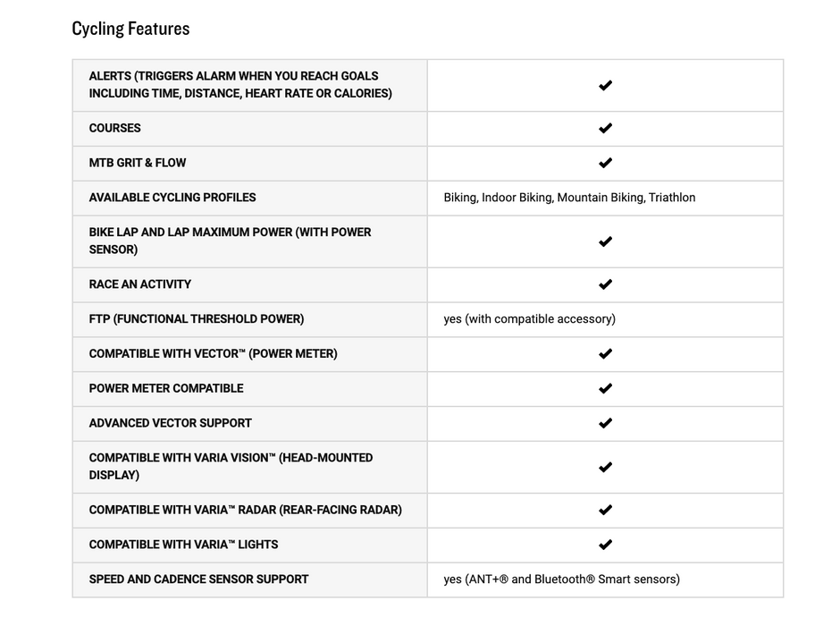The image size is (840, 626).
Task: Click the Varia Radar checkmark
Action: tap(605, 510)
